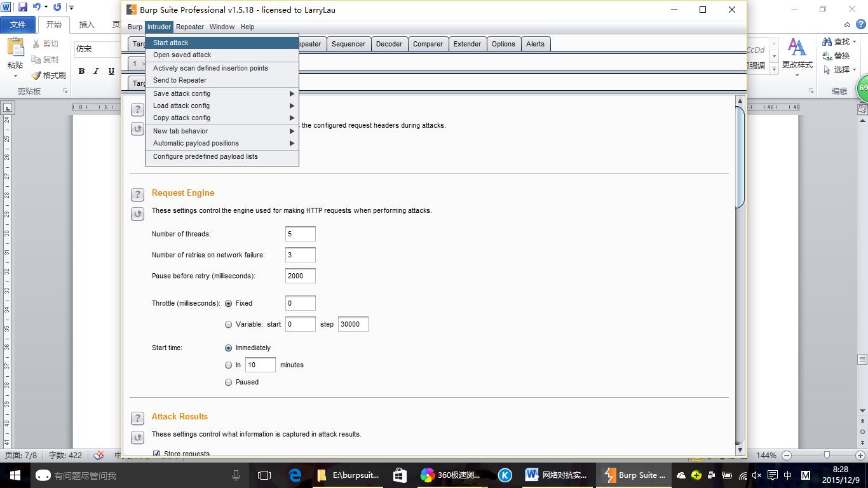868x488 pixels.
Task: Open help for Attack Results section
Action: click(x=137, y=418)
